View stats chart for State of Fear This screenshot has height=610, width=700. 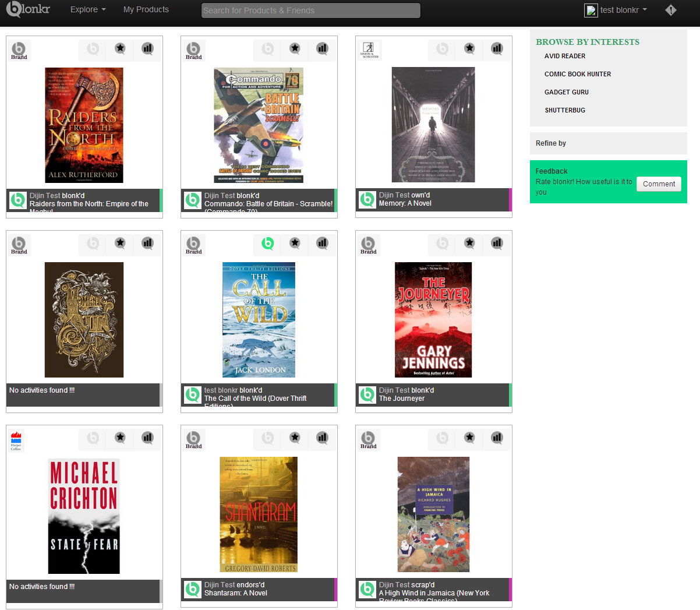pyautogui.click(x=148, y=438)
